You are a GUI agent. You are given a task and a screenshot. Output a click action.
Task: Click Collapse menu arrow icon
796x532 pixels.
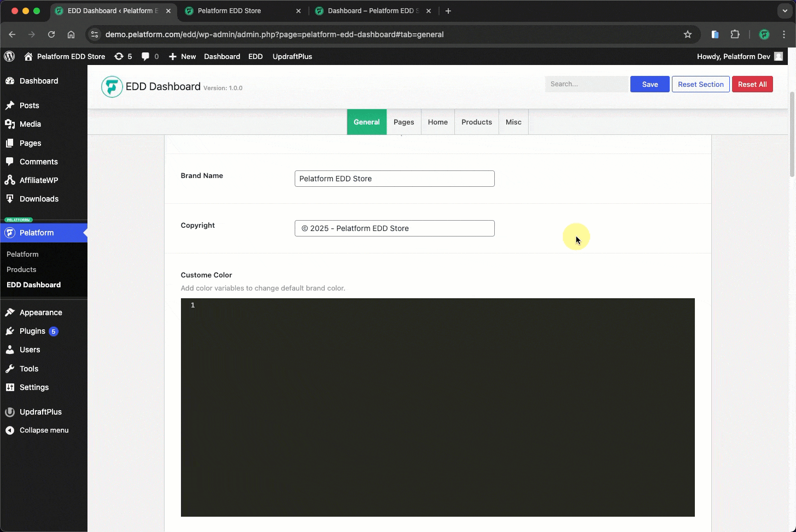10,430
